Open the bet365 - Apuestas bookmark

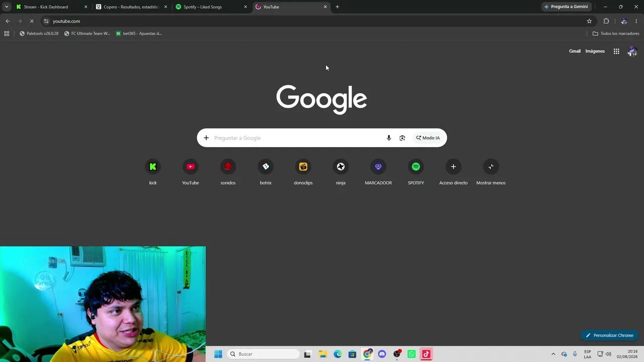pyautogui.click(x=139, y=34)
